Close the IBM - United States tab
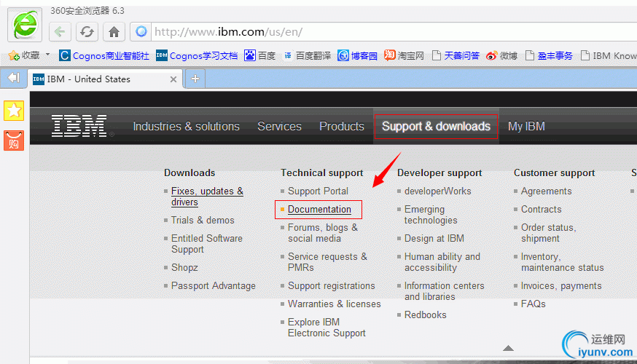 pyautogui.click(x=173, y=79)
